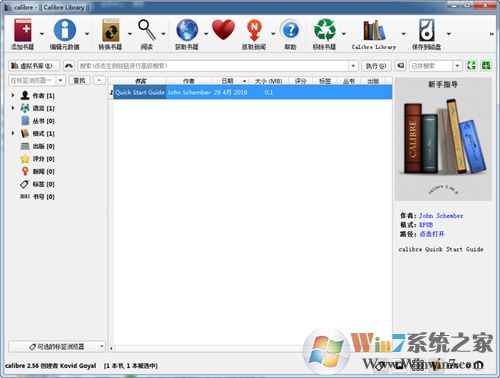Image resolution: width=500 pixels, height=378 pixels.
Task: Open Edit metadata dropdown arrow
Action: (87, 34)
